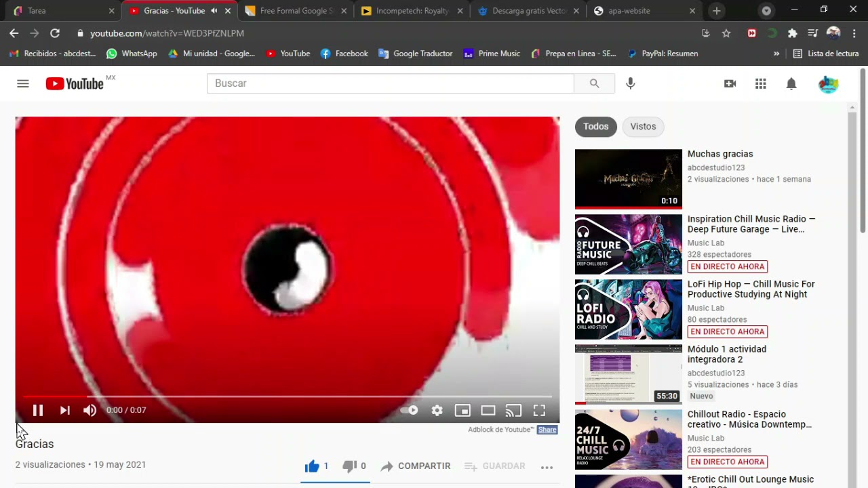
Task: Toggle miniplayer mode
Action: click(x=462, y=410)
